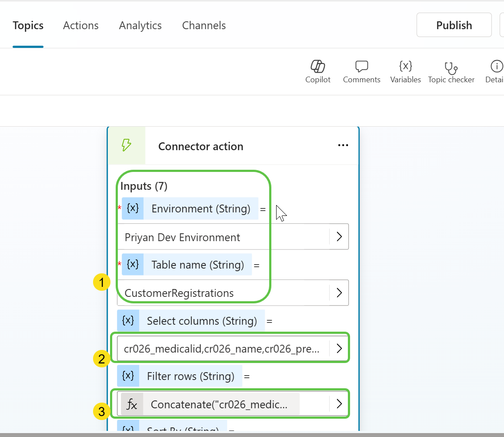Expand the Filter rows formula chevron

[x=339, y=404]
